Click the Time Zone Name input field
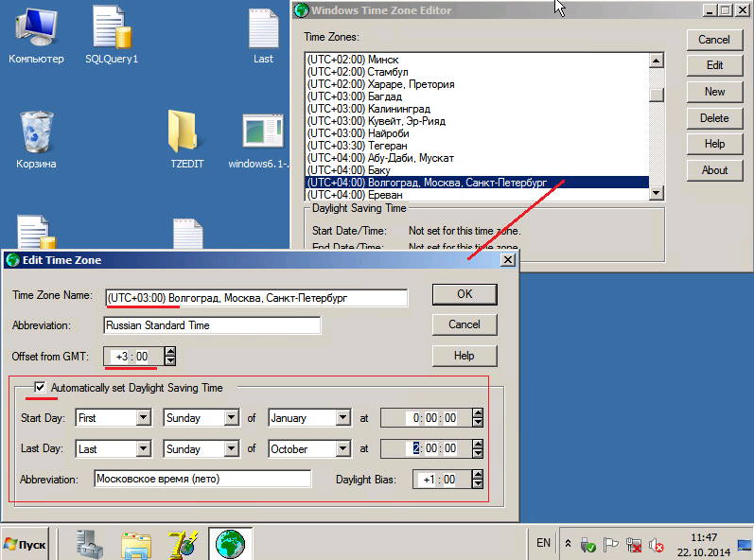Image resolution: width=754 pixels, height=560 pixels. [x=256, y=298]
